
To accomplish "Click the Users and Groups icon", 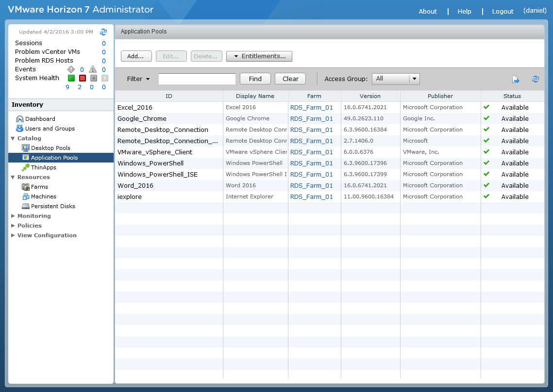I will [20, 128].
